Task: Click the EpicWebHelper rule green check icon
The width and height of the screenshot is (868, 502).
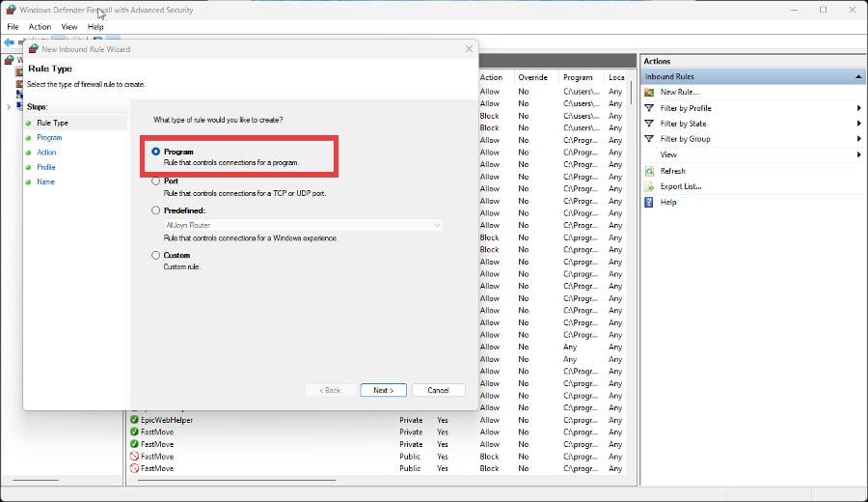Action: point(134,420)
